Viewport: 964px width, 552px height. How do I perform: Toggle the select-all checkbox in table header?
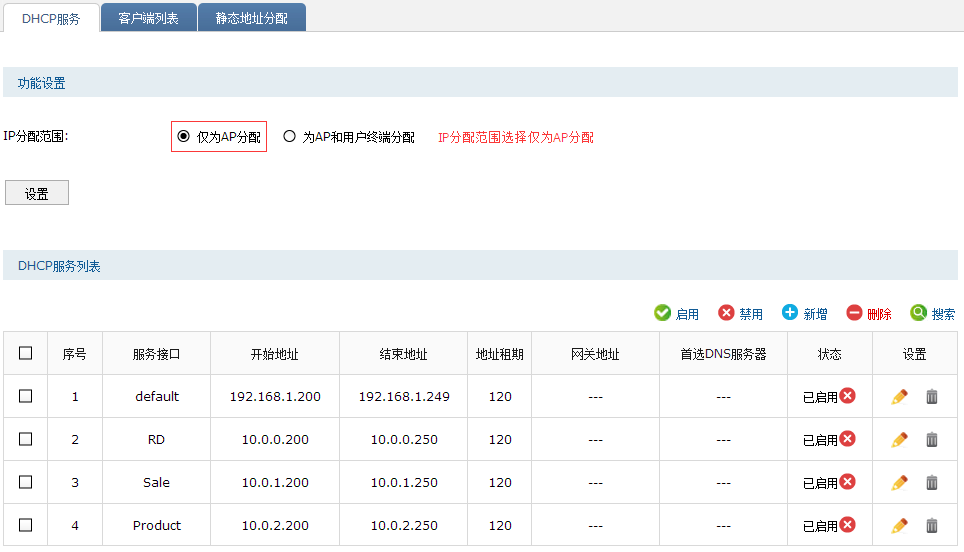pos(25,353)
